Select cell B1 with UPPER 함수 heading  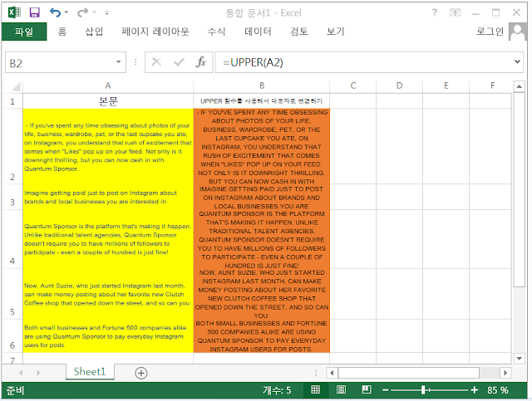click(x=262, y=101)
